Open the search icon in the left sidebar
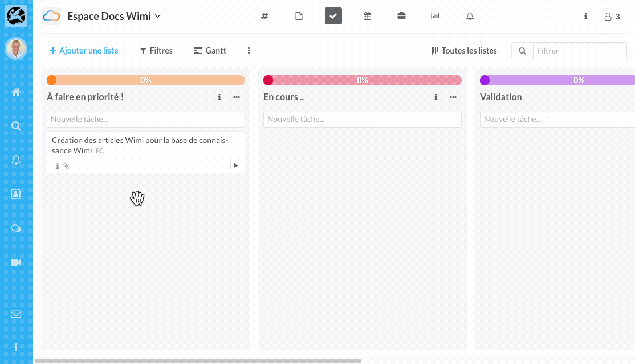 (16, 126)
